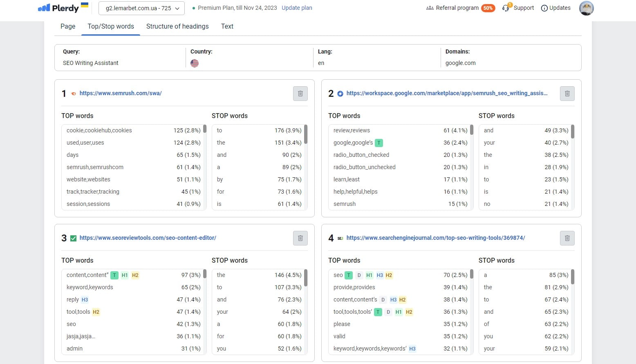Screen dimensions: 636x364
Task: Click the 50% referral badge
Action: point(488,8)
